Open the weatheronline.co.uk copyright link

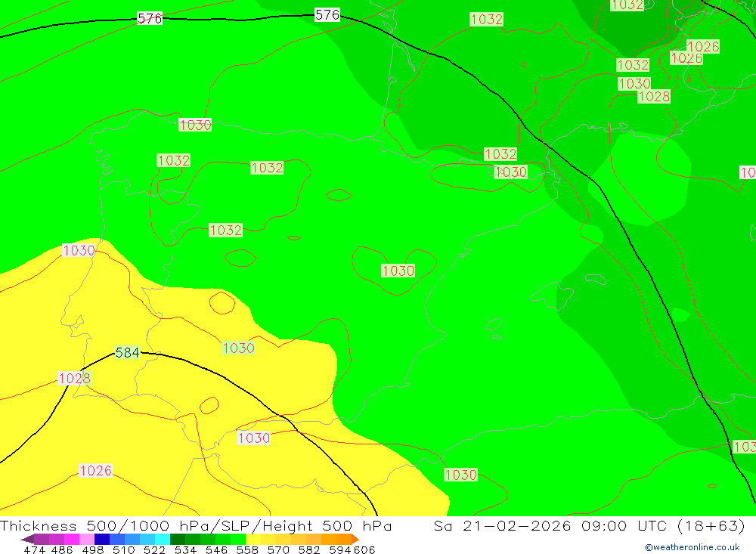(692, 547)
